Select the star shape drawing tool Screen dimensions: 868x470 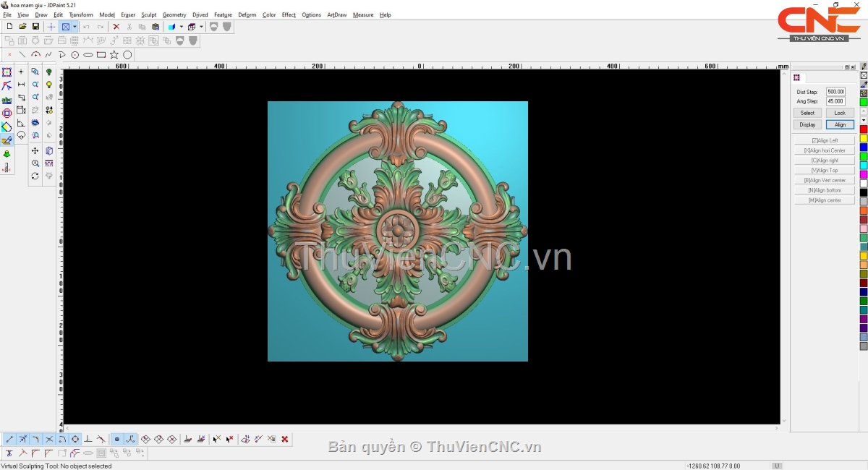pos(114,55)
